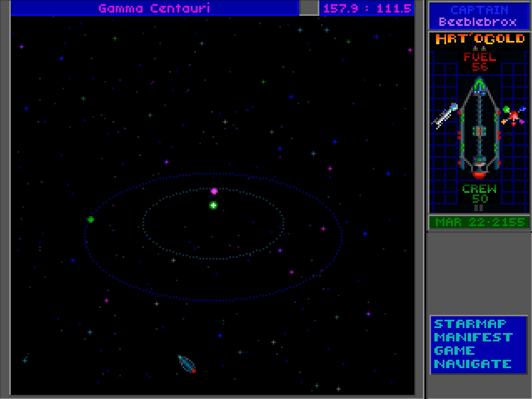Screen dimensions: 532x399
Task: Click the FUEL 56 readout
Action: tap(479, 62)
